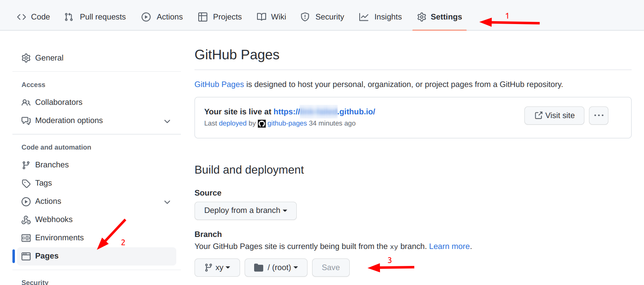
Task: Open Branches settings in sidebar
Action: click(96, 165)
